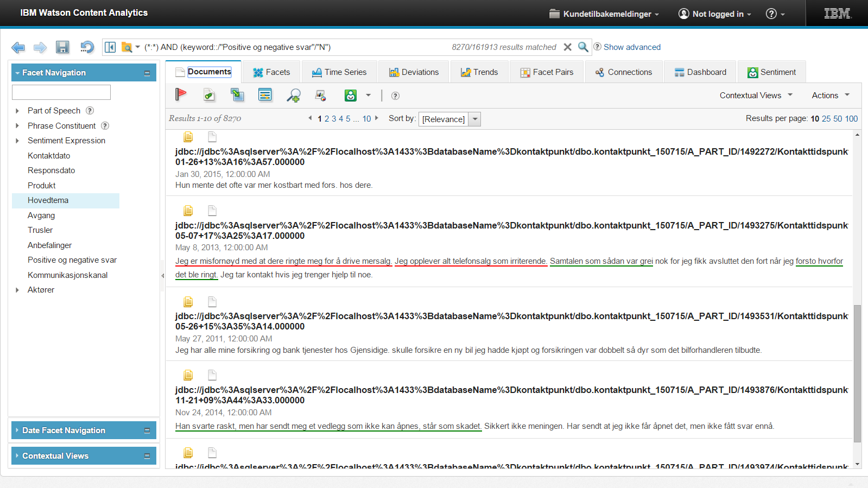Go to results page 2
Viewport: 868px width, 488px height.
(327, 119)
